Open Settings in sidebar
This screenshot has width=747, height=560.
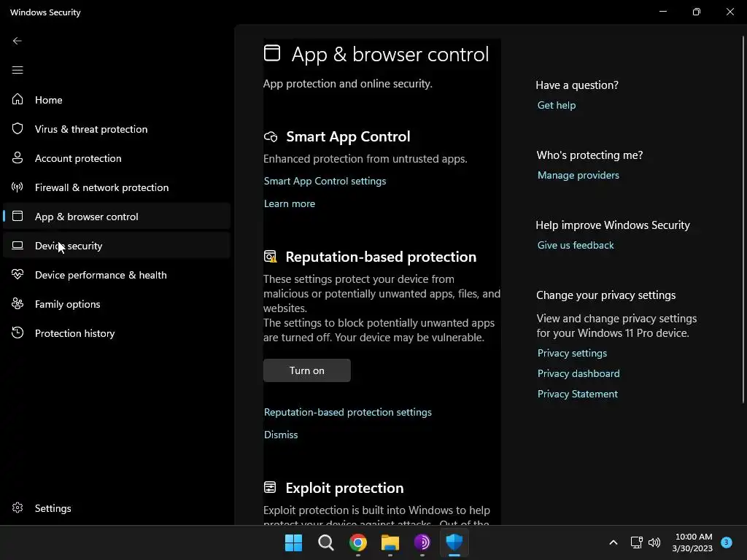coord(117,508)
